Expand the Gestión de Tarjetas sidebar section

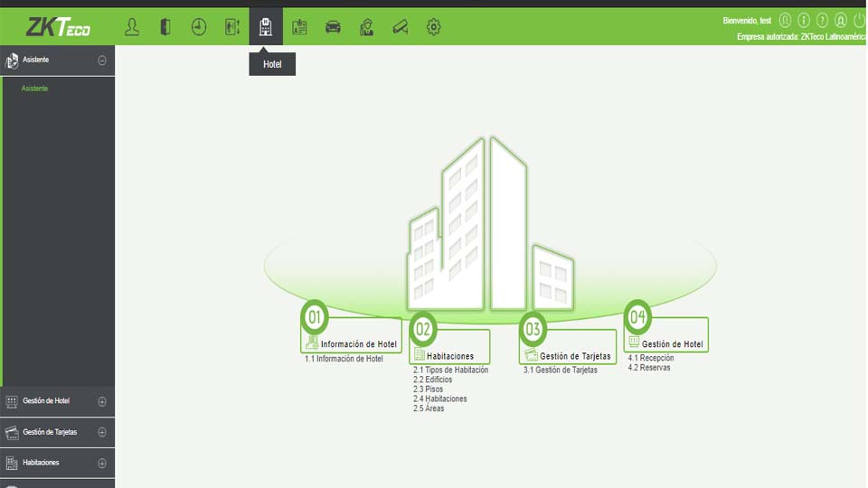click(102, 432)
